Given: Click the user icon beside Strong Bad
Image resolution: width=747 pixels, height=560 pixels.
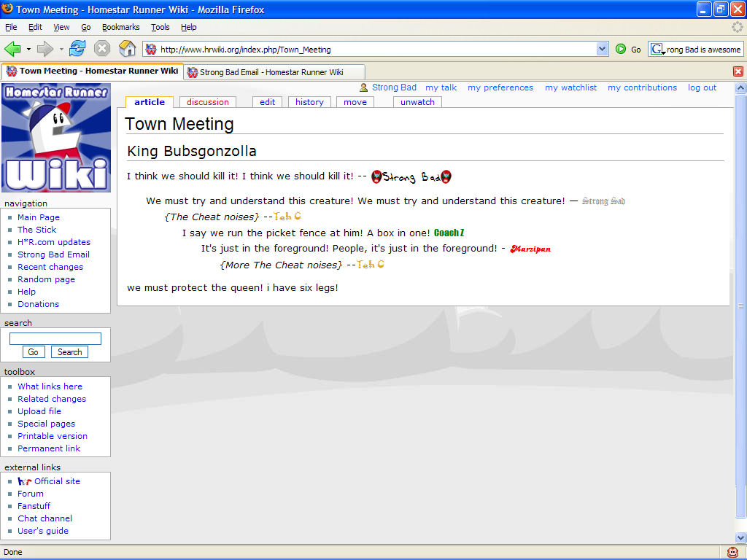Looking at the screenshot, I should 363,87.
